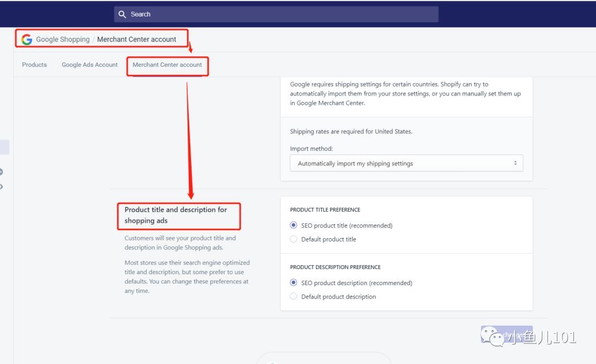Select SEO product description (recommended)
The image size is (596, 364).
click(x=293, y=282)
